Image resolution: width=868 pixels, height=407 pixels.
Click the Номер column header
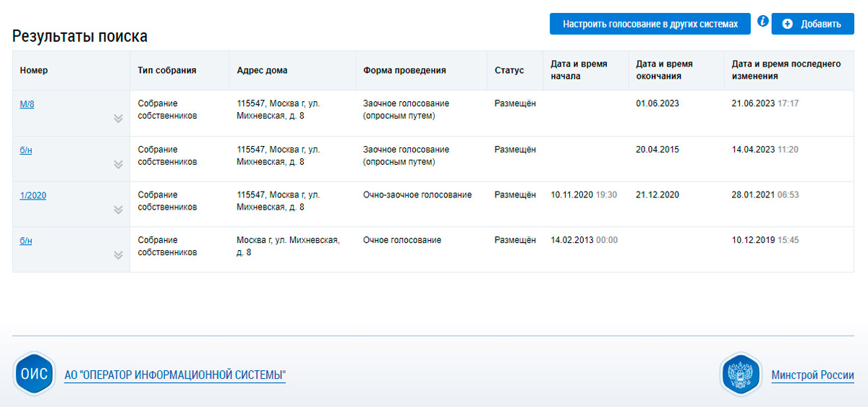click(x=34, y=71)
